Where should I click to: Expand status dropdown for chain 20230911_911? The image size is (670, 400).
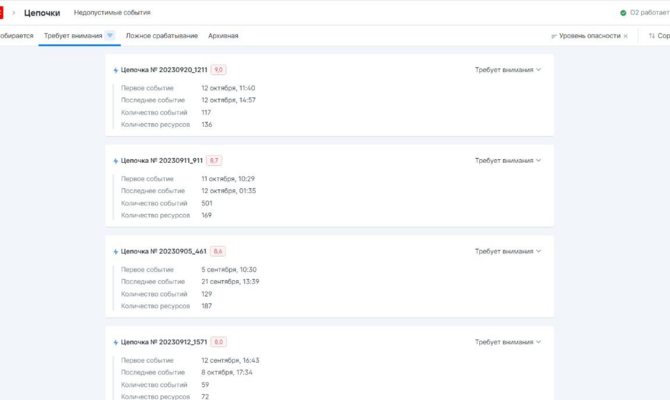[x=508, y=160]
